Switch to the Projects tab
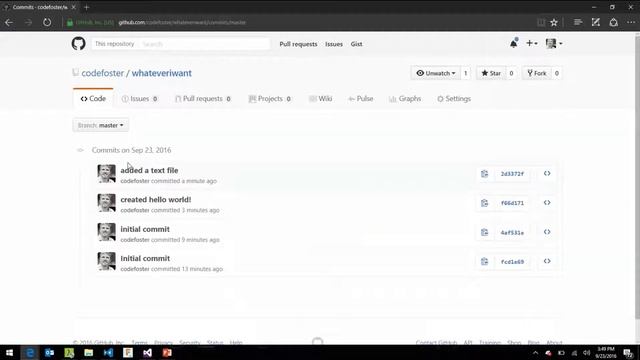Image resolution: width=640 pixels, height=360 pixels. 270,99
